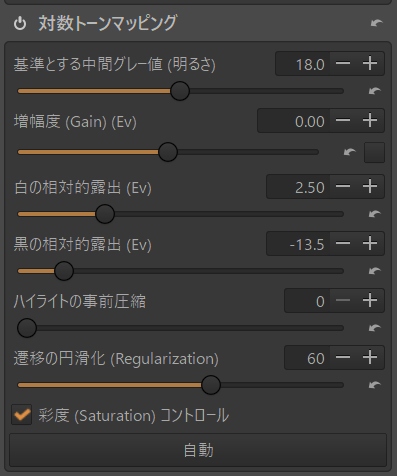Click the 黒の相対的露出 value field showing -13.5
The image size is (397, 476).
pyautogui.click(x=298, y=244)
